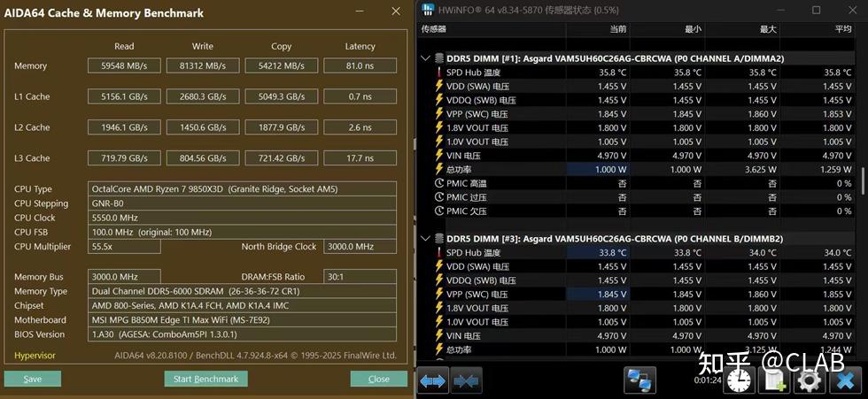This screenshot has height=399, width=868.
Task: Click lightning icon of DIMM #1 VIN 电压
Action: (x=439, y=156)
